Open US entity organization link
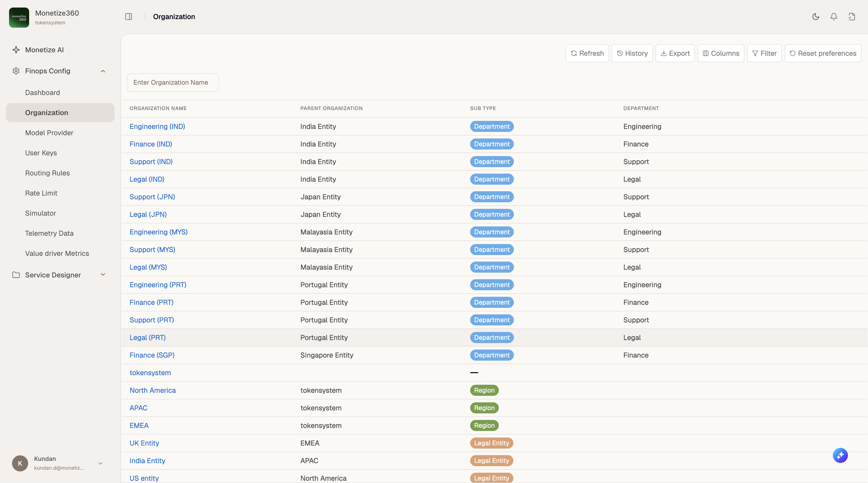Image resolution: width=868 pixels, height=483 pixels. [x=144, y=478]
